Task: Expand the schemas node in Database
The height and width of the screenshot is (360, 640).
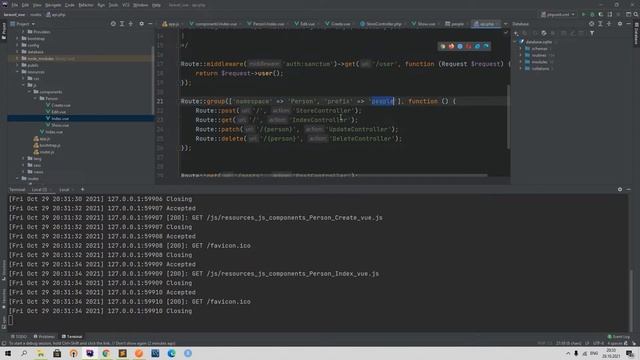Action: click(521, 49)
